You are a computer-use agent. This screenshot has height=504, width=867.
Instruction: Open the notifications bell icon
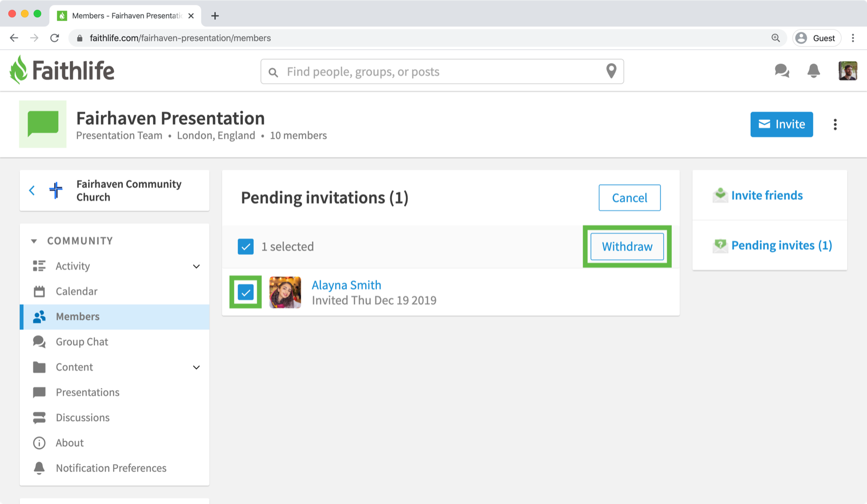tap(813, 71)
